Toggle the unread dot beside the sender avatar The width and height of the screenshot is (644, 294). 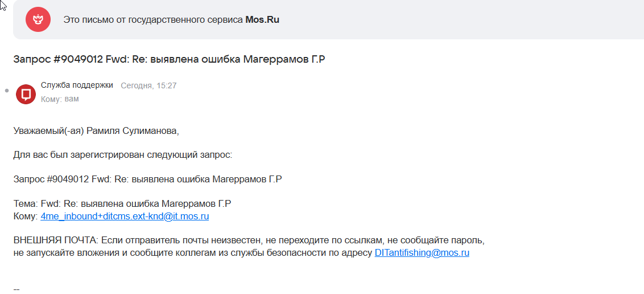pyautogui.click(x=7, y=91)
